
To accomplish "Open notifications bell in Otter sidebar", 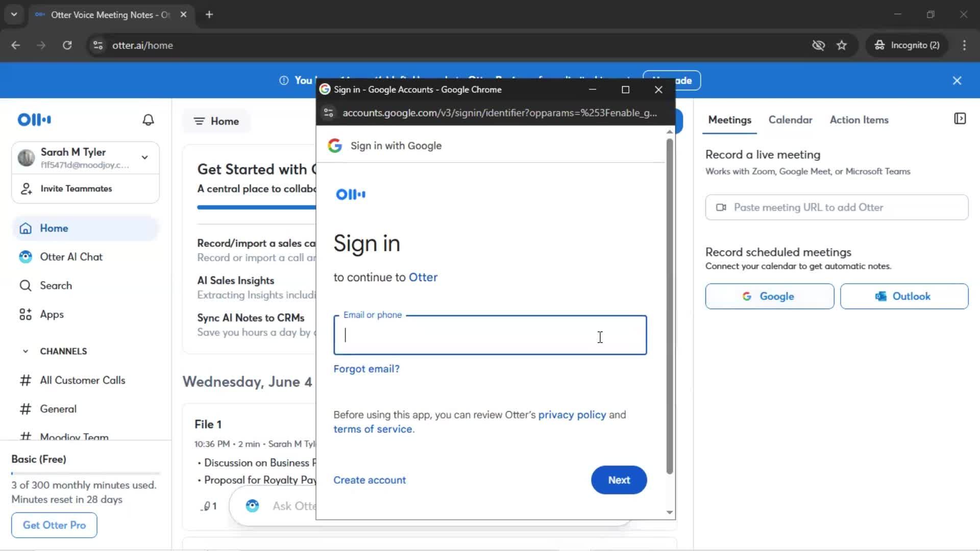I will [148, 120].
